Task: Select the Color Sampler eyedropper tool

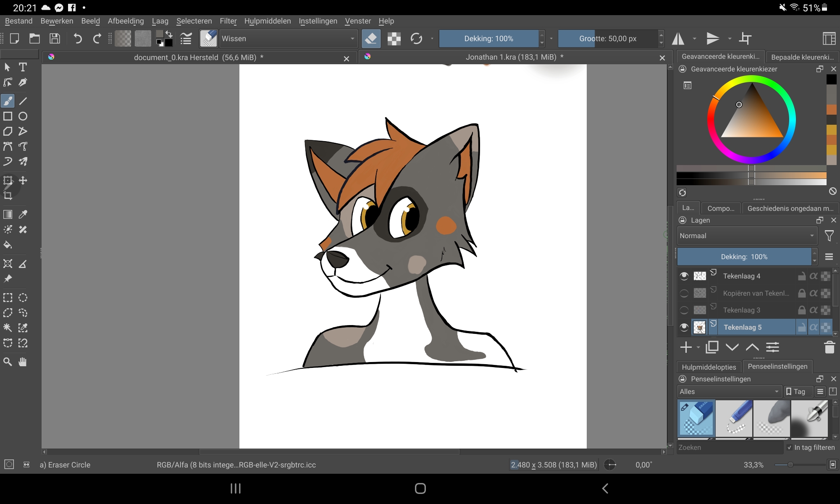Action: [x=23, y=214]
